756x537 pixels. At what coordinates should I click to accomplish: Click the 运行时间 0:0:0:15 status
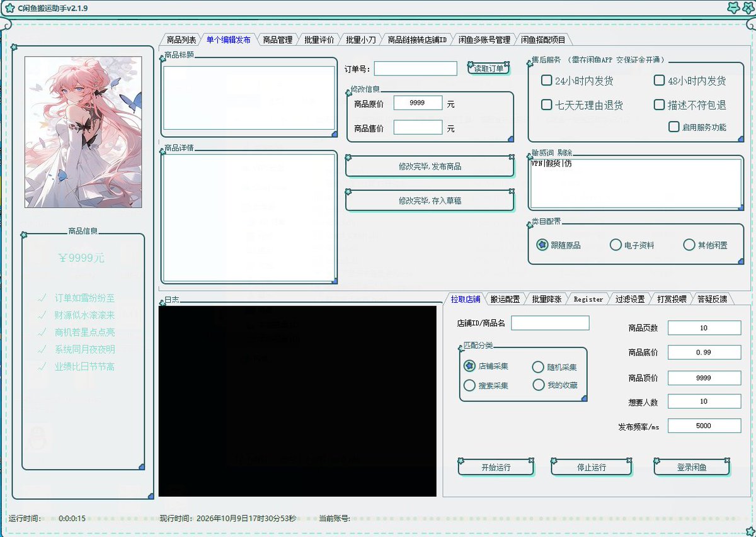[47, 519]
